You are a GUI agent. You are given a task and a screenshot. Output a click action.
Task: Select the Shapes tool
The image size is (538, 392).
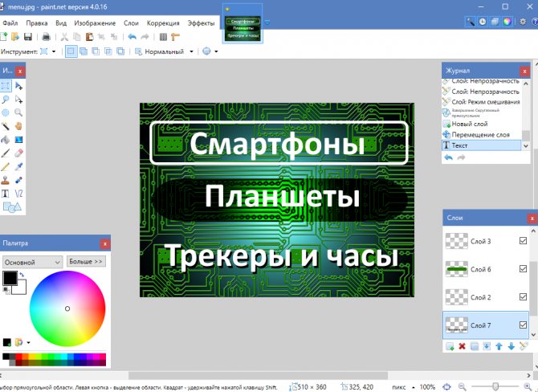coord(12,207)
